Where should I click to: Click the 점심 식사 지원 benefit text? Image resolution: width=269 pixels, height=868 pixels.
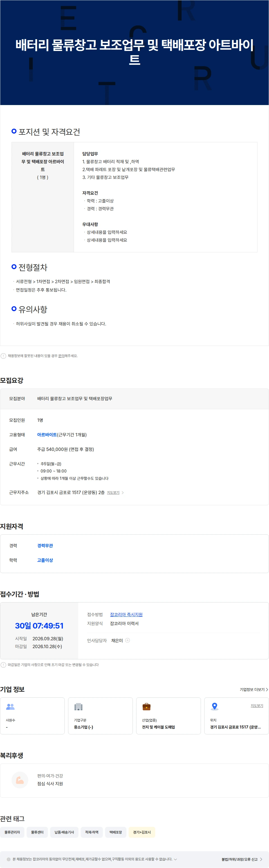tap(50, 783)
